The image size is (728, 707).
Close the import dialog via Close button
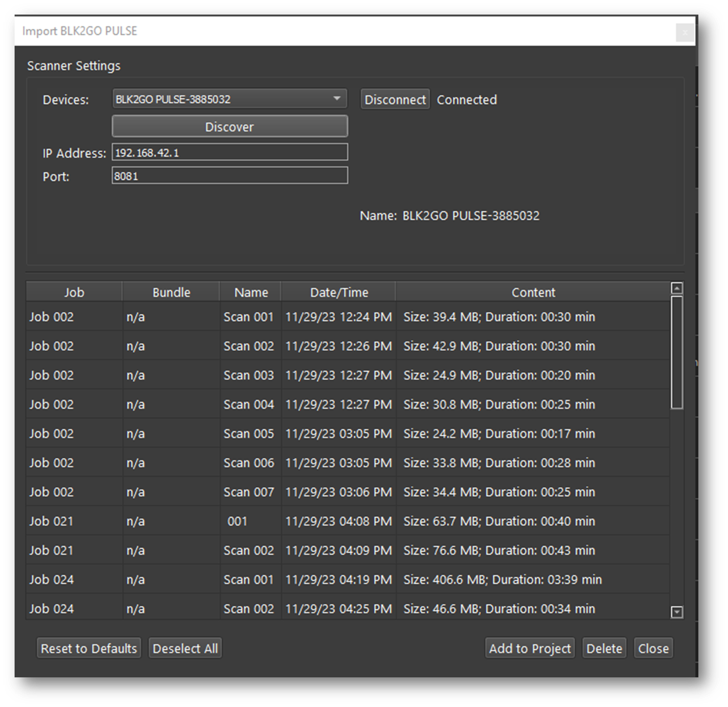(x=653, y=648)
